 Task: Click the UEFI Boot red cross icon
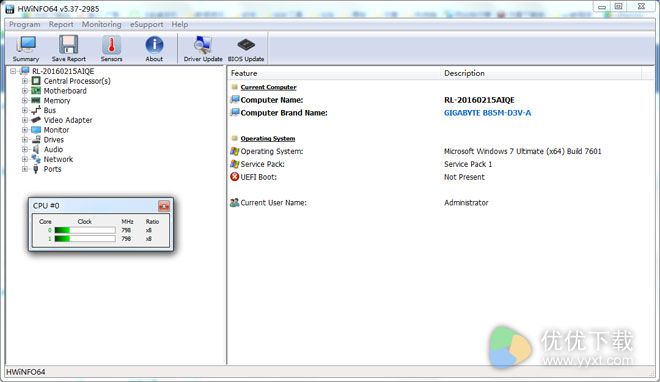[x=234, y=177]
